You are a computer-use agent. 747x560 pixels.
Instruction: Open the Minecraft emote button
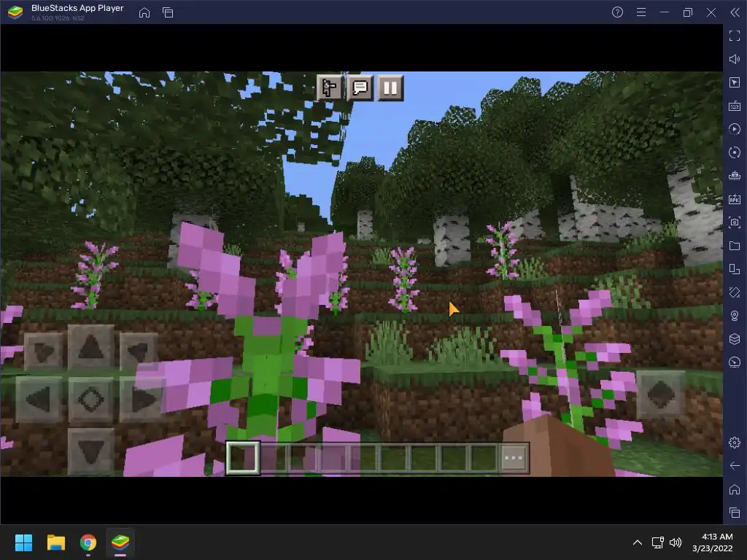click(330, 87)
